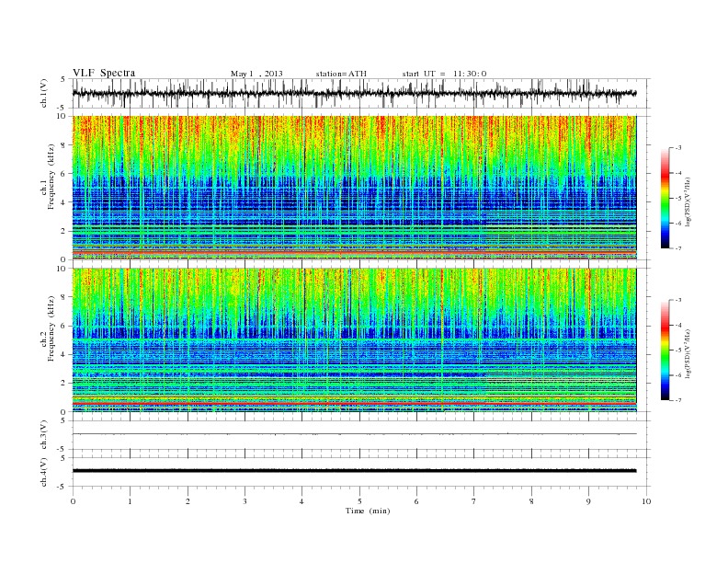728x563 pixels.
Task: Click the ch.2 color bar 'log(PSD)(V²/Hz)' label
Action: tap(688, 353)
